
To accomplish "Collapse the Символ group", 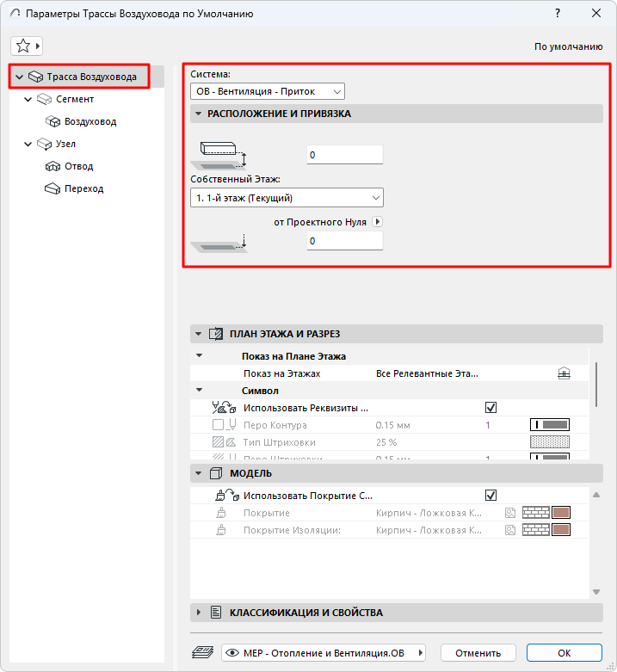I will coord(200,390).
